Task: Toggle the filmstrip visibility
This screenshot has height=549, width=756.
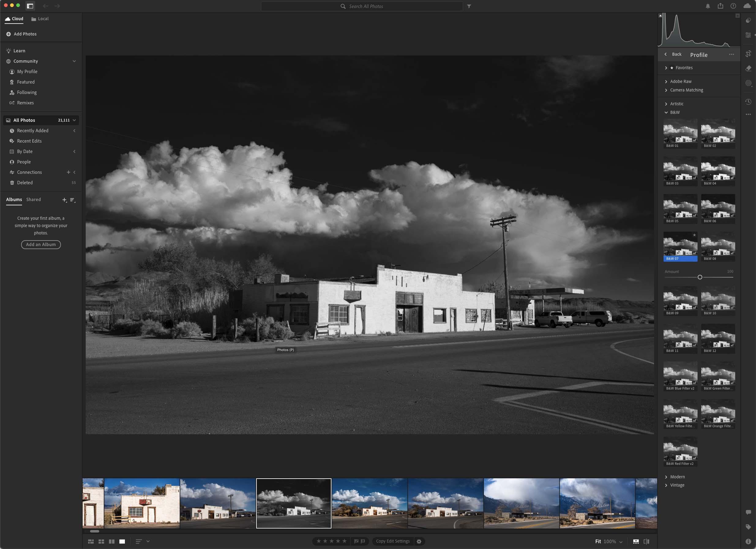Action: [x=636, y=541]
